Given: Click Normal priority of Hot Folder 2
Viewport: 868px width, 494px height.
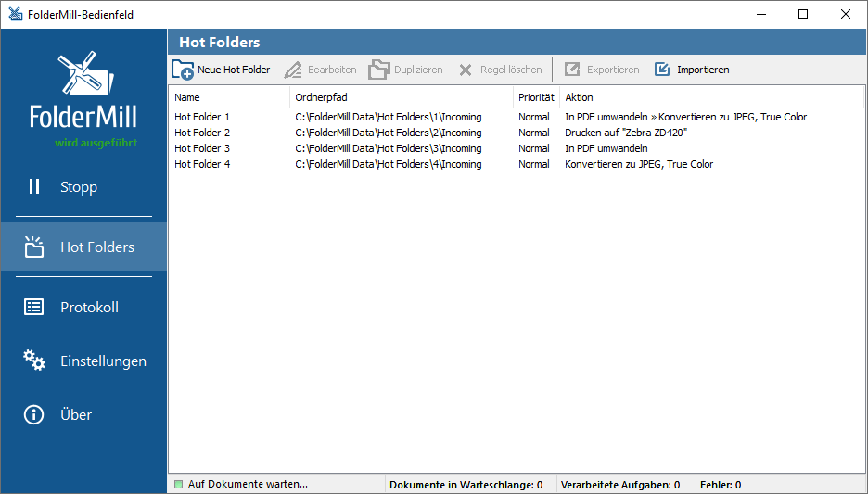Looking at the screenshot, I should [533, 133].
